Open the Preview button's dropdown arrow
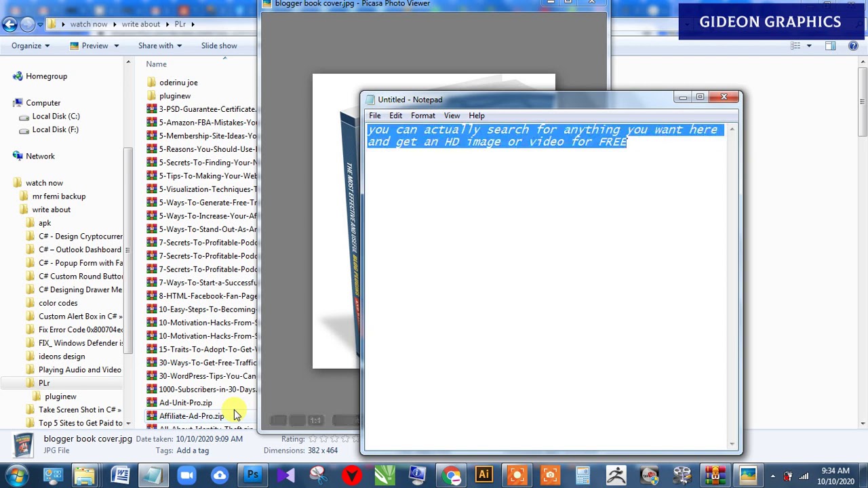The width and height of the screenshot is (868, 488). coord(116,45)
